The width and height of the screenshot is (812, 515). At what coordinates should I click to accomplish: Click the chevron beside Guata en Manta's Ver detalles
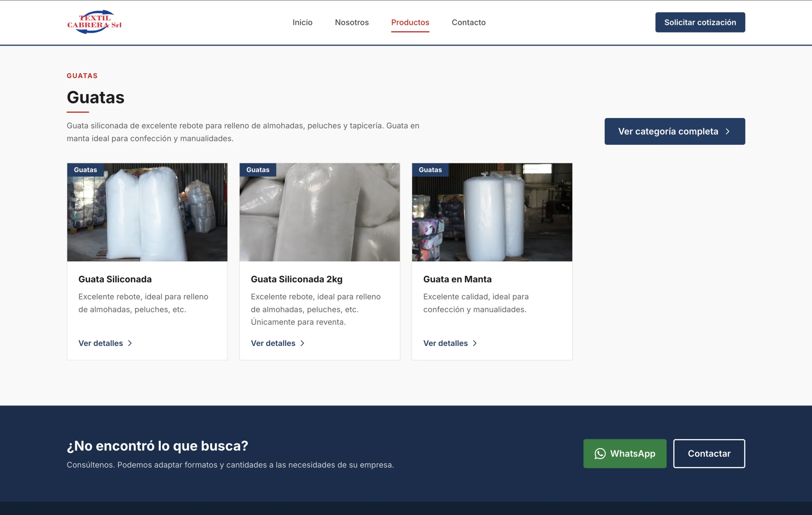(x=475, y=343)
